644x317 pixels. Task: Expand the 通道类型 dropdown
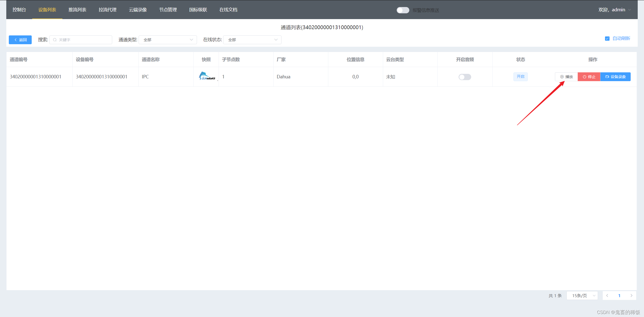(x=168, y=40)
